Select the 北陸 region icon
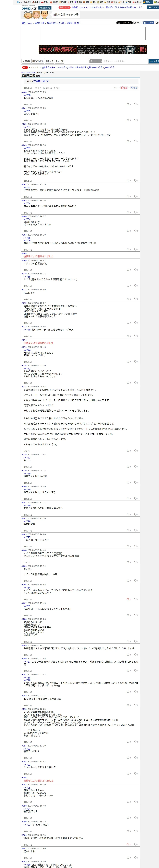The width and height of the screenshot is (159, 868). point(86,2)
